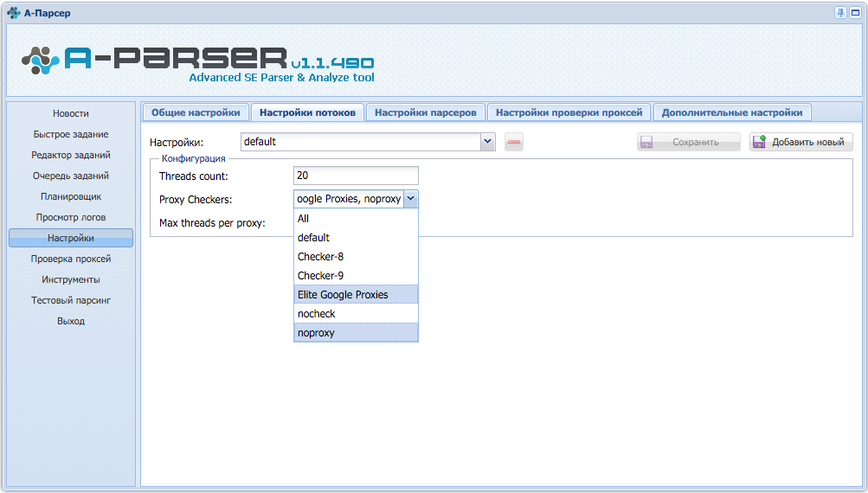Open Редактор заданий in the sidebar
Viewport: 868px width, 493px height.
(71, 155)
